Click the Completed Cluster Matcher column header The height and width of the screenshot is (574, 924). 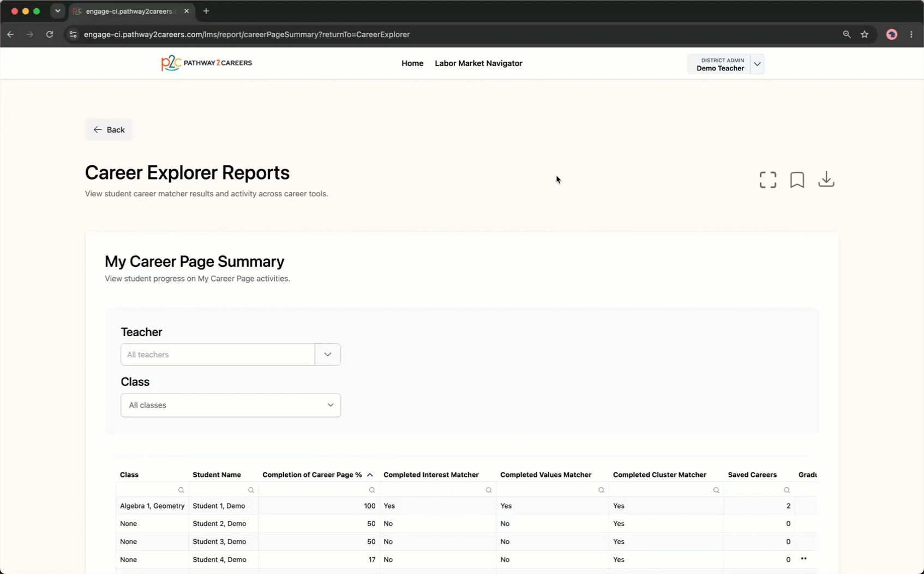click(x=659, y=475)
